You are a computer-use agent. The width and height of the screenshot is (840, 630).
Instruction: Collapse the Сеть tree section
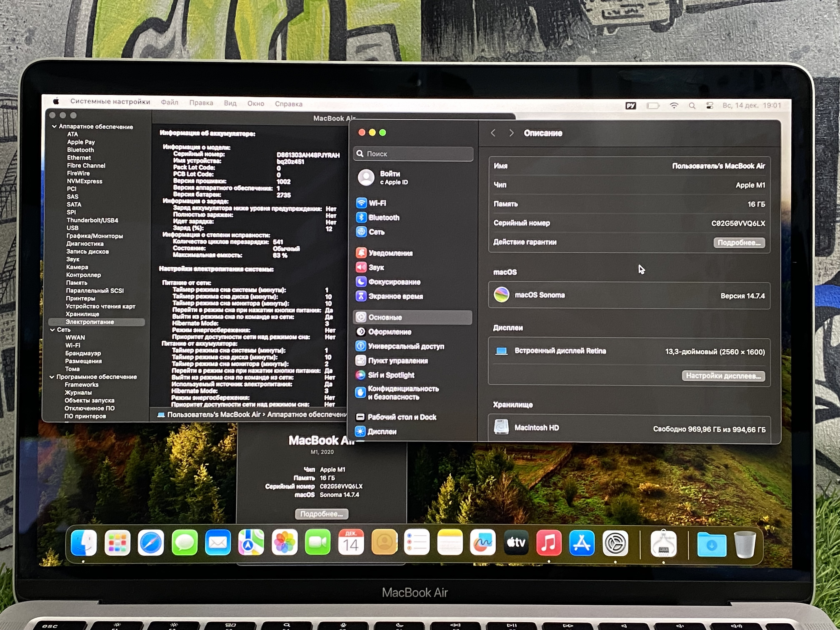tap(52, 330)
